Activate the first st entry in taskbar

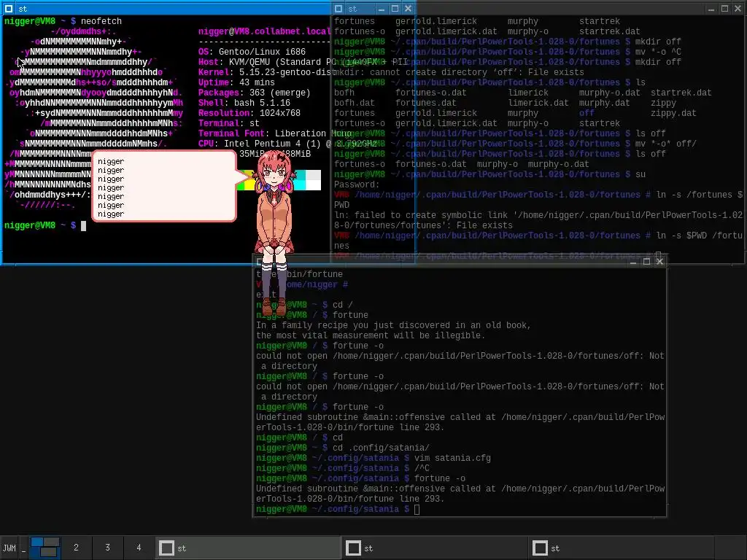[x=249, y=548]
